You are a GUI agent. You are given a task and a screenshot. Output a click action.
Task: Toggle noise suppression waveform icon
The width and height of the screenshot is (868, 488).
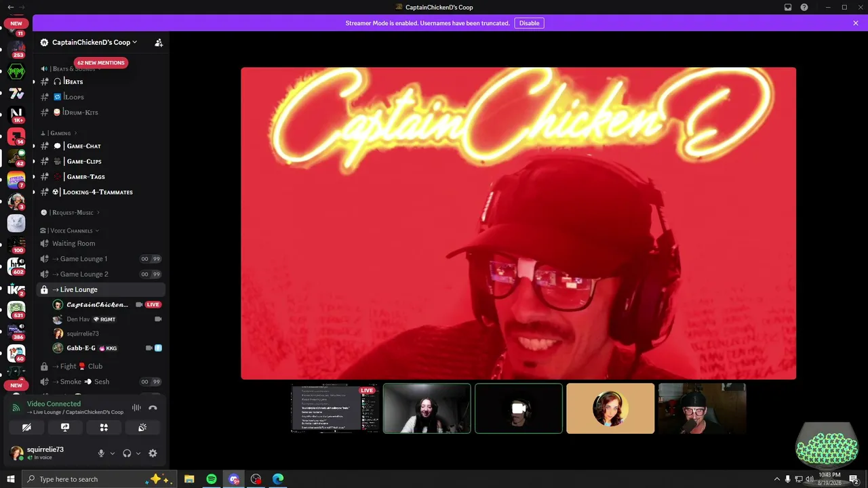coord(136,407)
